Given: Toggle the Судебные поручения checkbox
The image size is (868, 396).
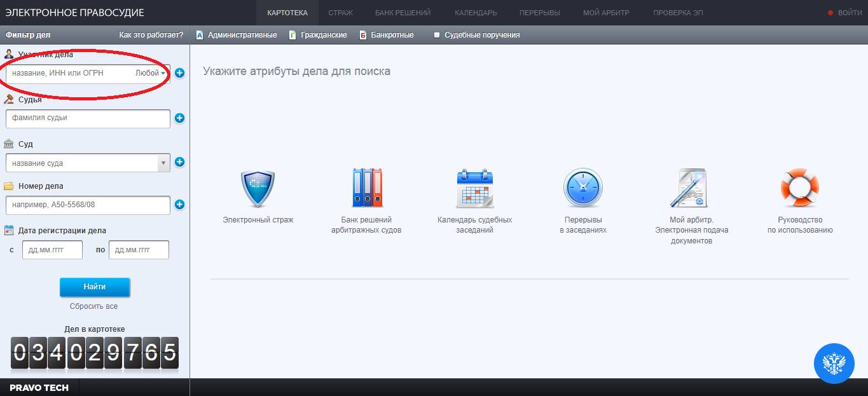Looking at the screenshot, I should point(437,35).
